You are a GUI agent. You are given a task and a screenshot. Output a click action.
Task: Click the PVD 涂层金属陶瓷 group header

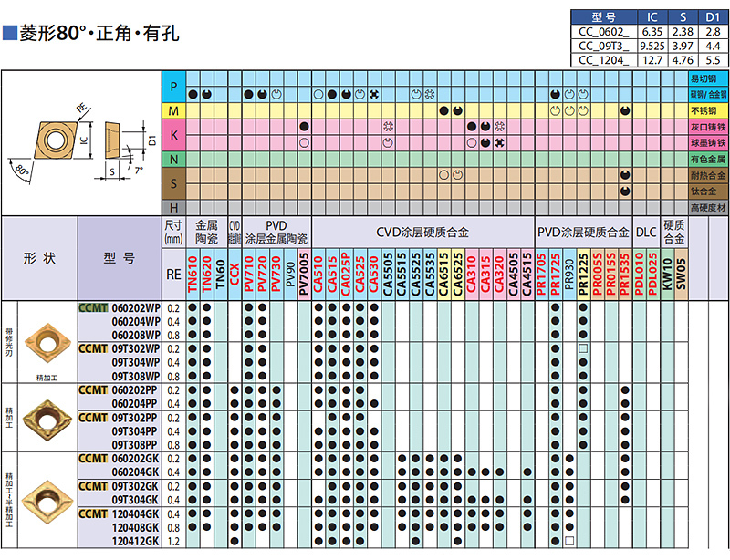tap(276, 233)
